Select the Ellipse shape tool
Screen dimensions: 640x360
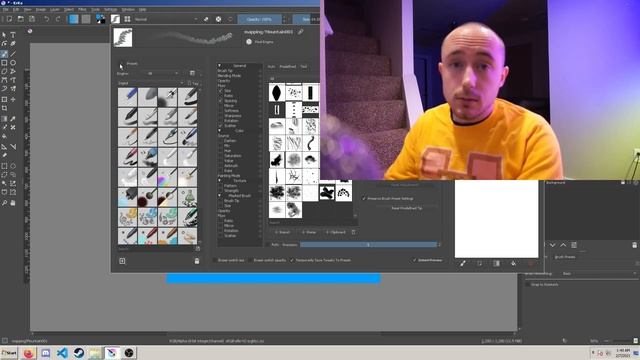click(13, 63)
